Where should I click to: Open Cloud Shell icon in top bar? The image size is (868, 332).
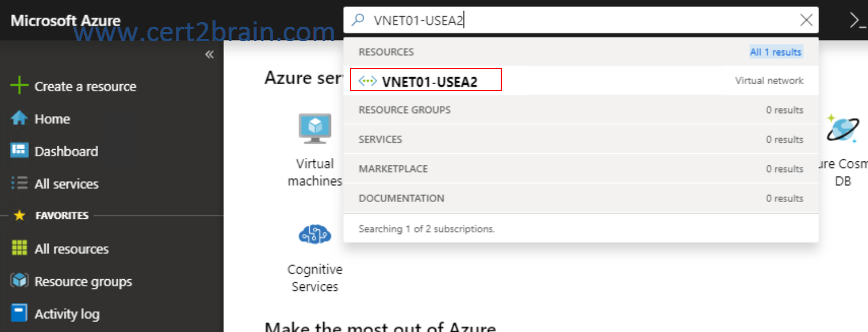tap(858, 20)
